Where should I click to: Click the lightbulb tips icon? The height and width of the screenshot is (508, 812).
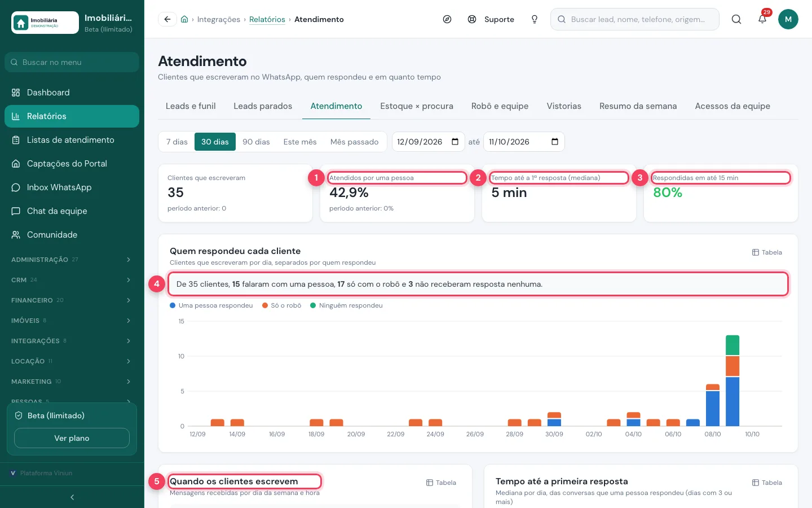coord(535,19)
